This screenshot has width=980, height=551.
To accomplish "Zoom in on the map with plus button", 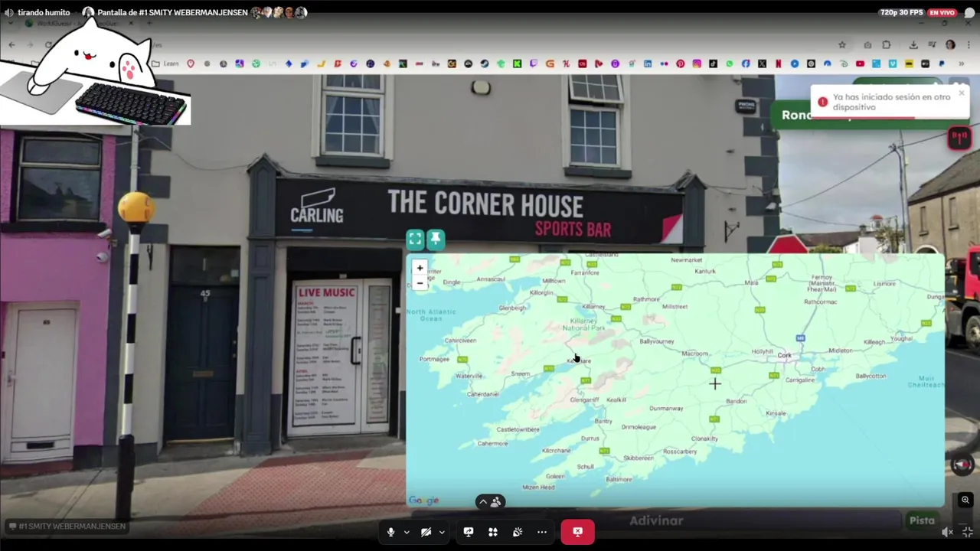I will coord(420,268).
